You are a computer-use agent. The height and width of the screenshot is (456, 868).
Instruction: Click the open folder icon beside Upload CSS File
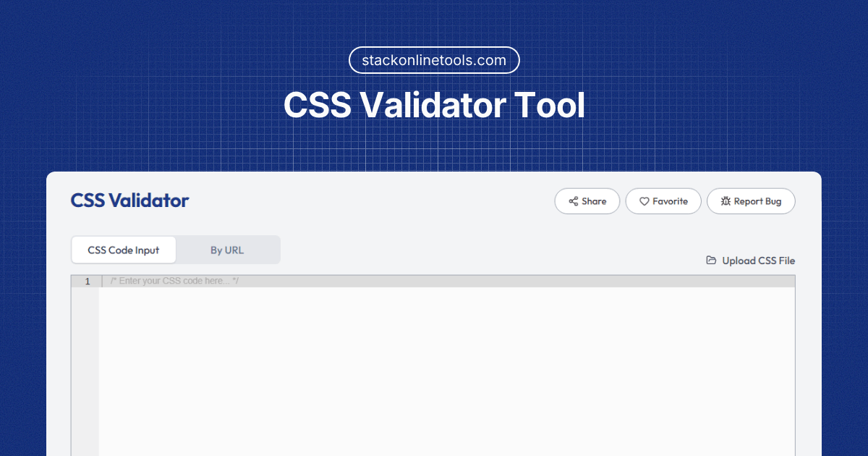tap(711, 260)
